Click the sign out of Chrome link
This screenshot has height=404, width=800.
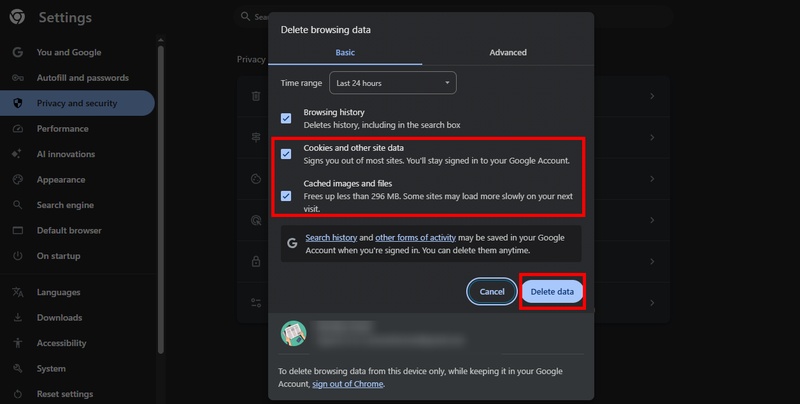347,384
